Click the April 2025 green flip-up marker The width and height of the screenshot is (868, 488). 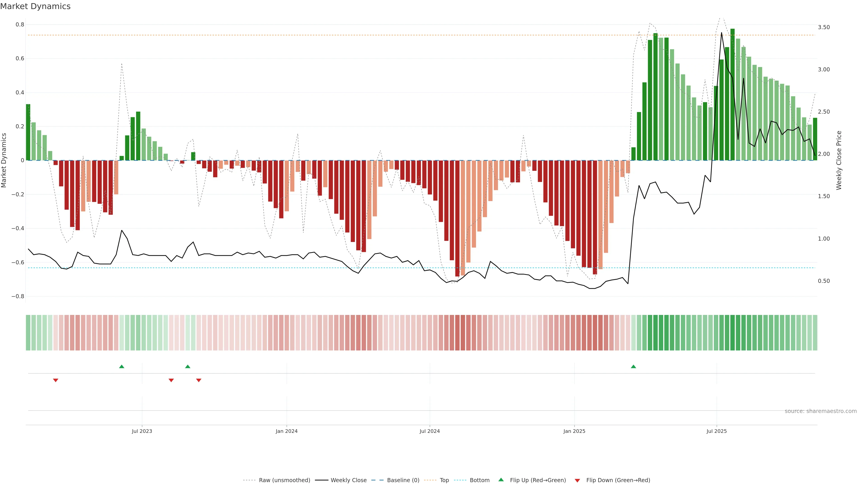633,366
